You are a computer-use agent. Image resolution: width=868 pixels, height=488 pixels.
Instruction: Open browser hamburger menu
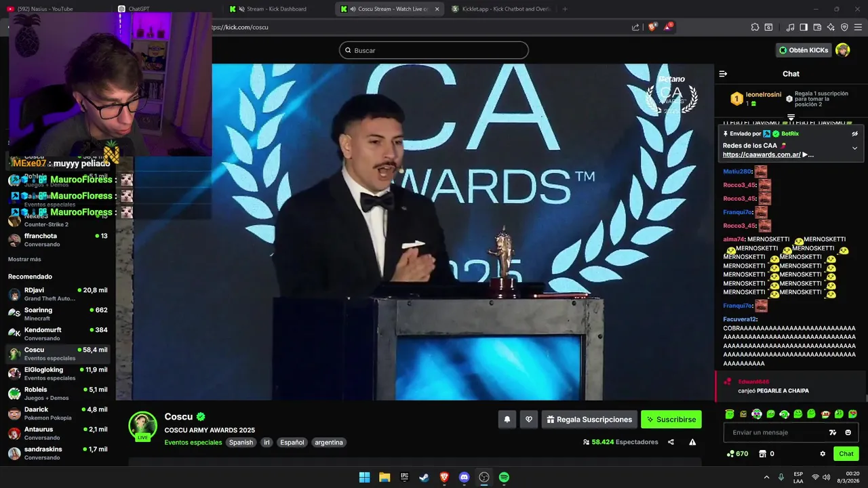click(858, 27)
